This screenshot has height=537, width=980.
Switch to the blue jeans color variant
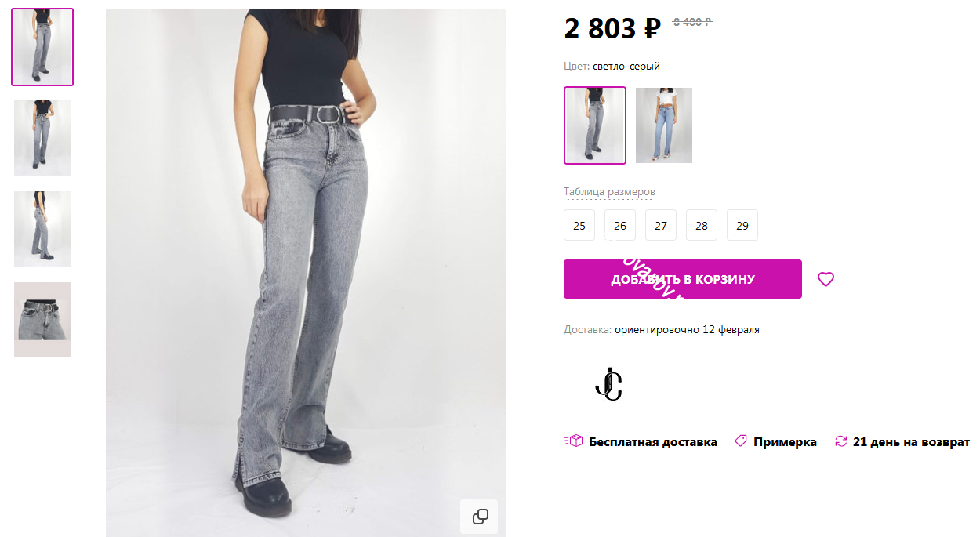tap(664, 125)
